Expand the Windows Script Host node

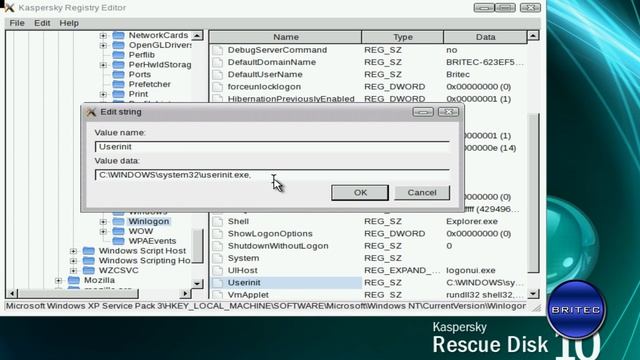click(73, 251)
